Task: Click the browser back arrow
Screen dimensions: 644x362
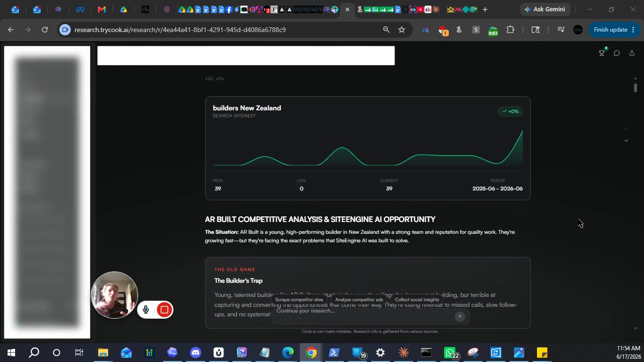Action: (x=11, y=30)
